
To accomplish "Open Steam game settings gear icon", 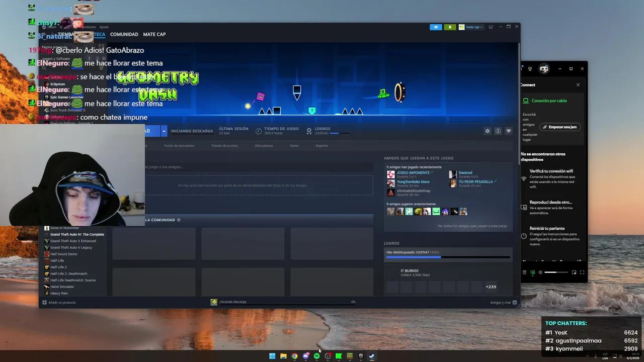I will [487, 131].
